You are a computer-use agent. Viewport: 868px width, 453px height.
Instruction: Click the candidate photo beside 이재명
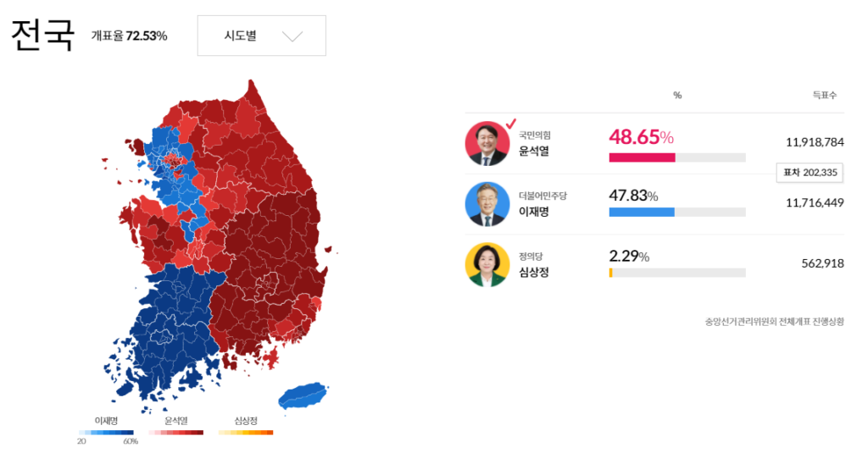tap(487, 204)
